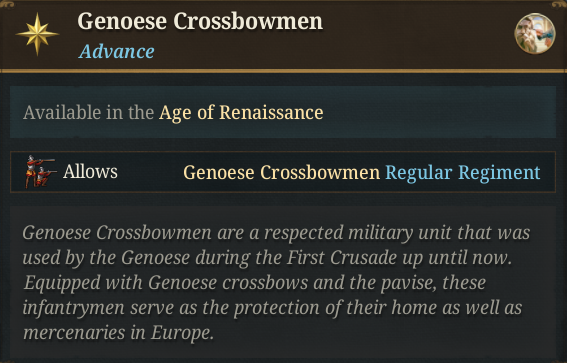Click the 'mercenaries in Europe' closing phrase
The image size is (567, 363).
click(118, 333)
